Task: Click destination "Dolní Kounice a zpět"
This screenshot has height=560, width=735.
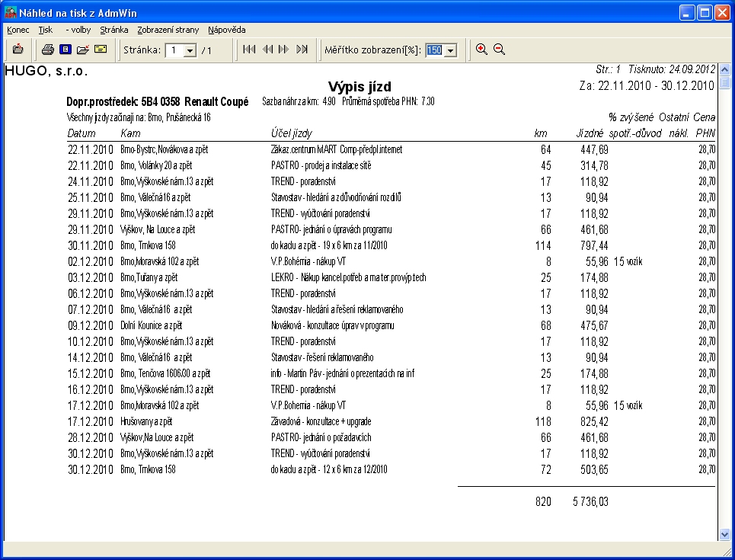Action: tap(152, 325)
